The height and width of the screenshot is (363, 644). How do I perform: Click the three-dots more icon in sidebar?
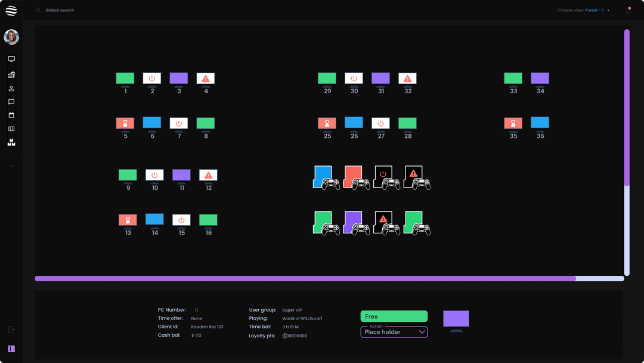coord(11,165)
